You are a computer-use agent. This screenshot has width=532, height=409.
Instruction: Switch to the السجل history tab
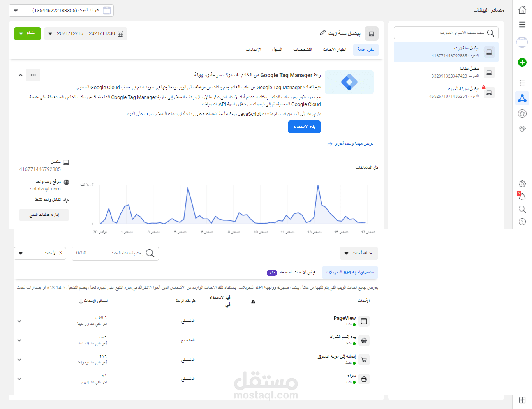point(277,49)
